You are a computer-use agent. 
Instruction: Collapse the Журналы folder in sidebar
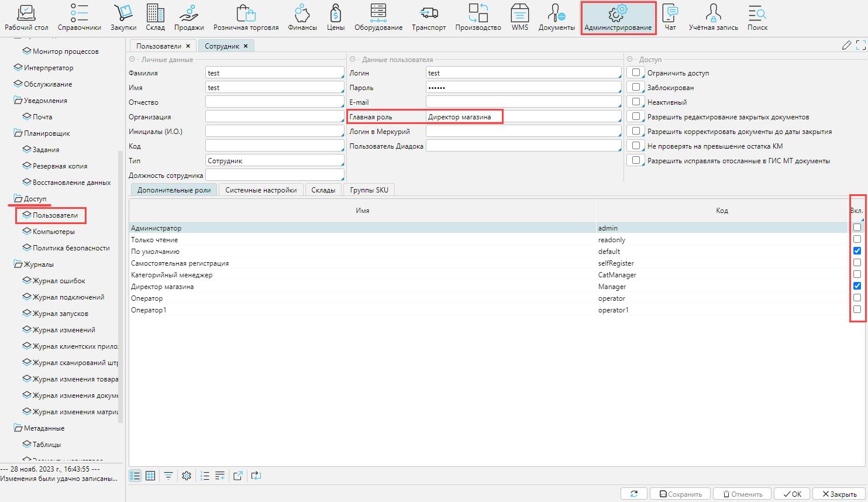coord(18,264)
